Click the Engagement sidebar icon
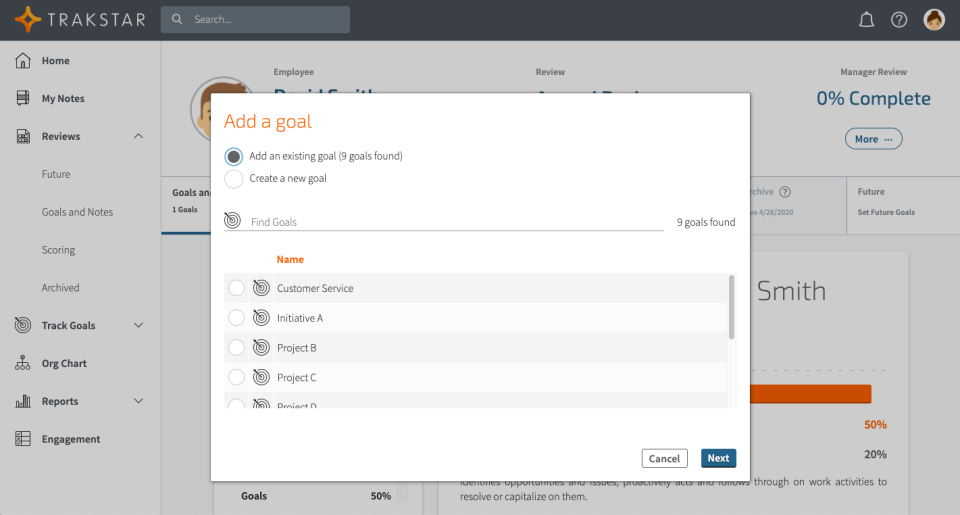The height and width of the screenshot is (515, 960). [x=23, y=439]
